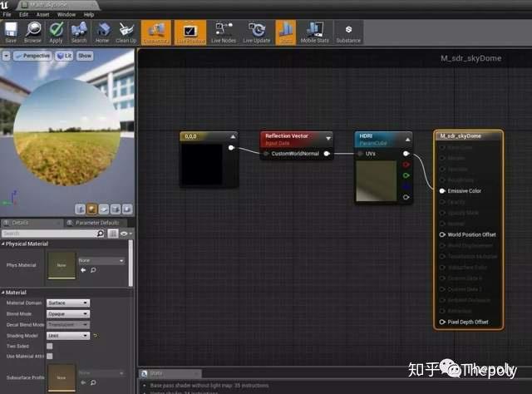
Task: Collapse the HDRI node preview arrow
Action: 407,140
